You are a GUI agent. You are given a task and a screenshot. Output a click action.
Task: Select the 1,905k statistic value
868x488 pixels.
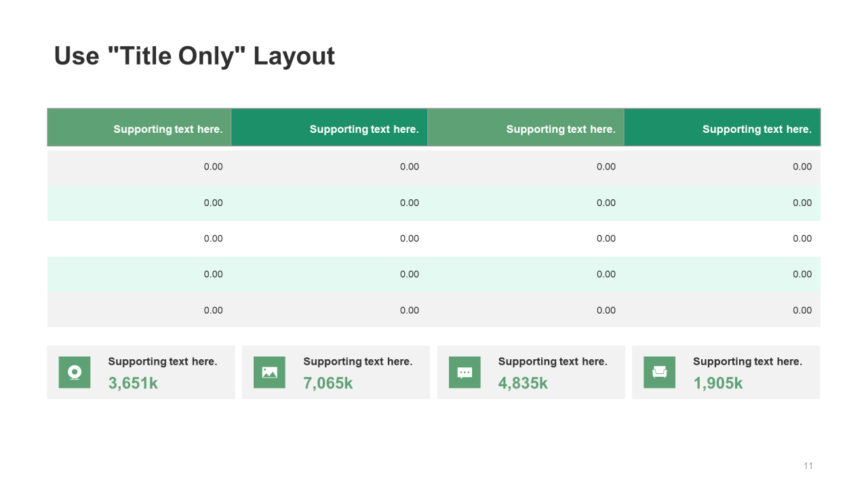[717, 383]
